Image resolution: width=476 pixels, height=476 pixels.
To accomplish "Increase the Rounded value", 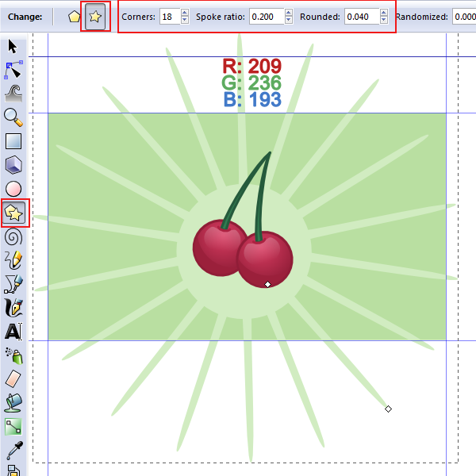I will (x=384, y=13).
